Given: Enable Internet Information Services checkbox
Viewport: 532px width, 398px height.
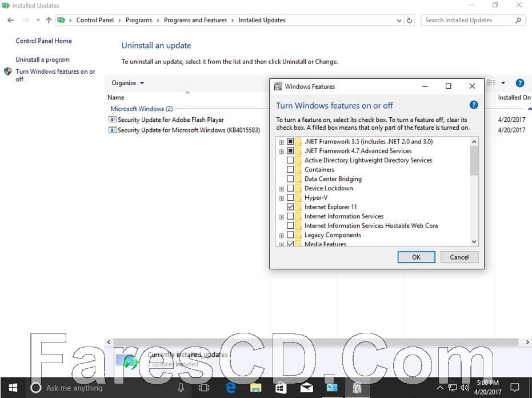Looking at the screenshot, I should click(x=290, y=216).
